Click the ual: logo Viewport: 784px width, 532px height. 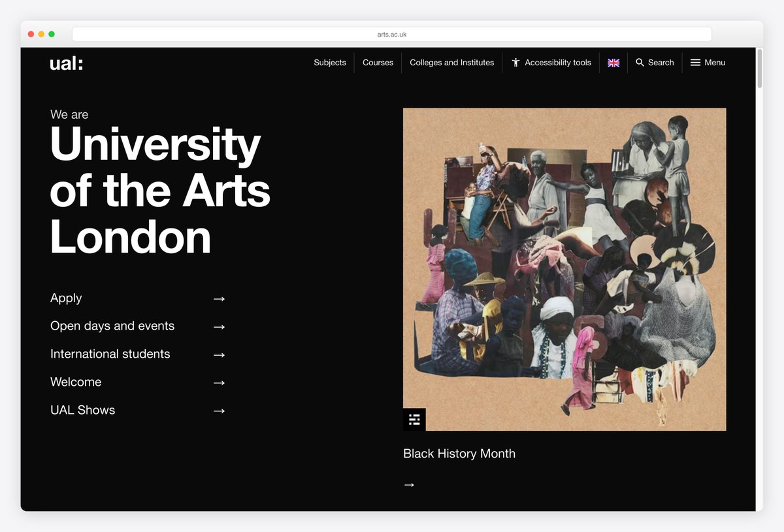click(67, 63)
